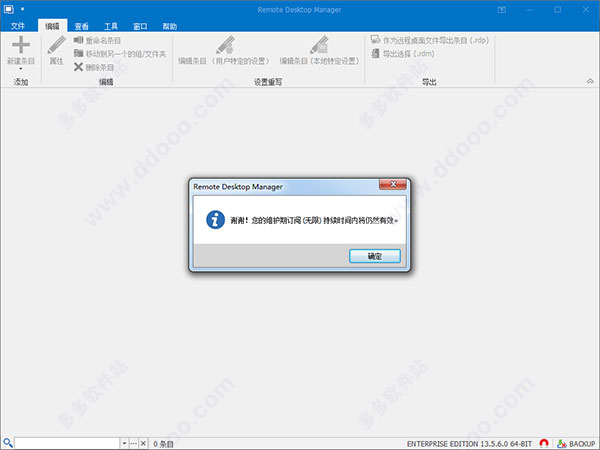
Task: Click the 删除条目 X icon
Action: pyautogui.click(x=78, y=67)
